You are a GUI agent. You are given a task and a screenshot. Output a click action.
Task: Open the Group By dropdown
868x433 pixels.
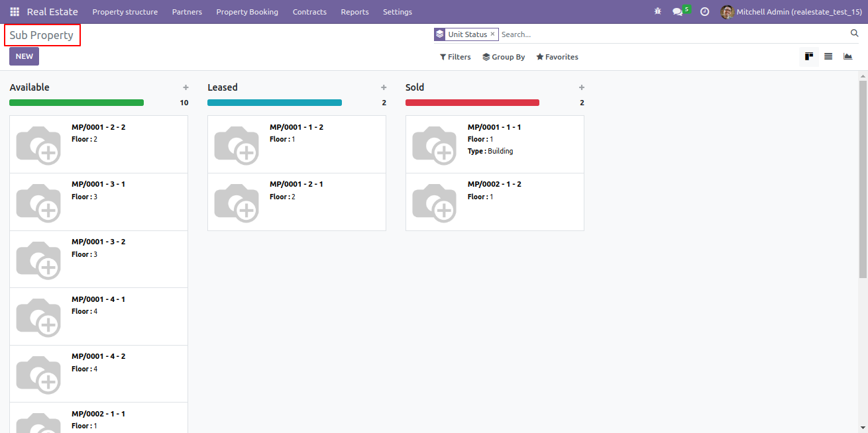click(504, 57)
